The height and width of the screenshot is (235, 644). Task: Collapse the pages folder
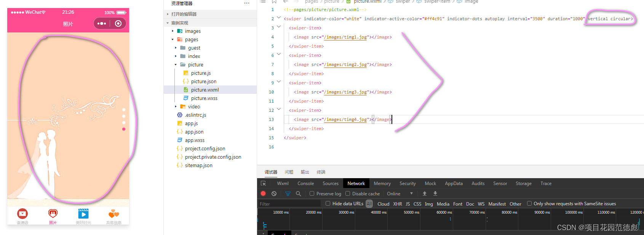[x=192, y=40]
